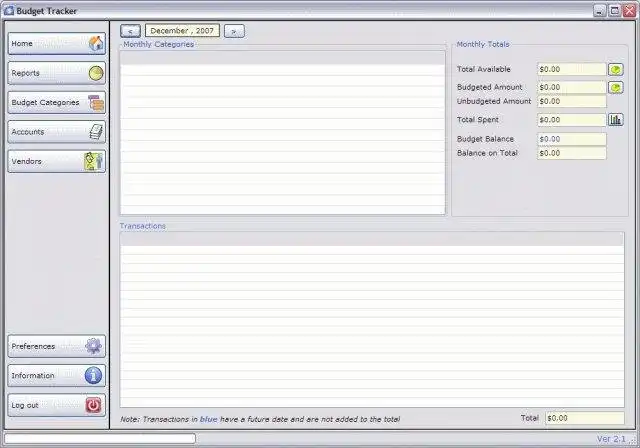The image size is (640, 448).
Task: Go to previous month arrow button
Action: (x=131, y=31)
